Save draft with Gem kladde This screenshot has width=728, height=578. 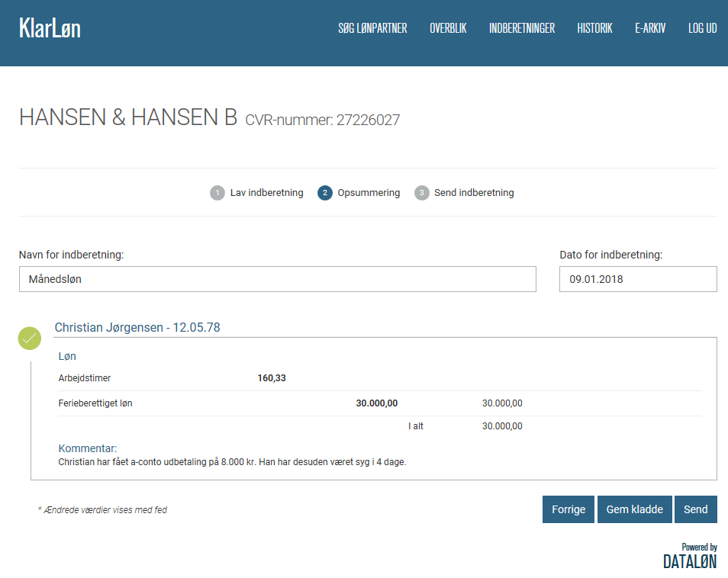coord(635,509)
